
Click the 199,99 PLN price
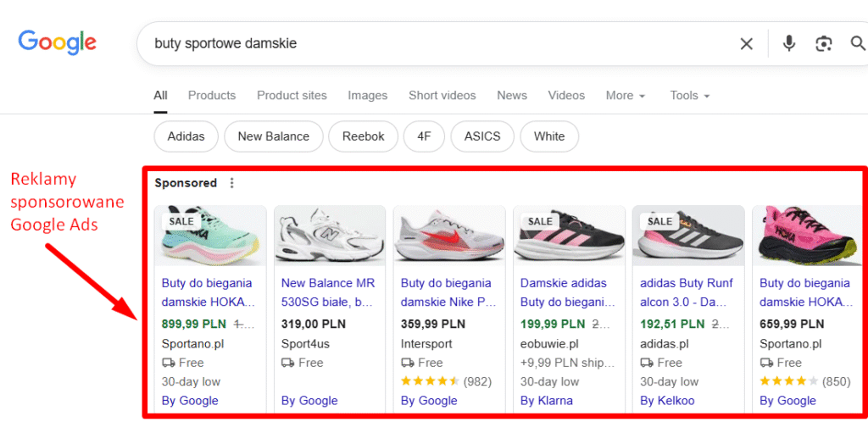coord(553,324)
